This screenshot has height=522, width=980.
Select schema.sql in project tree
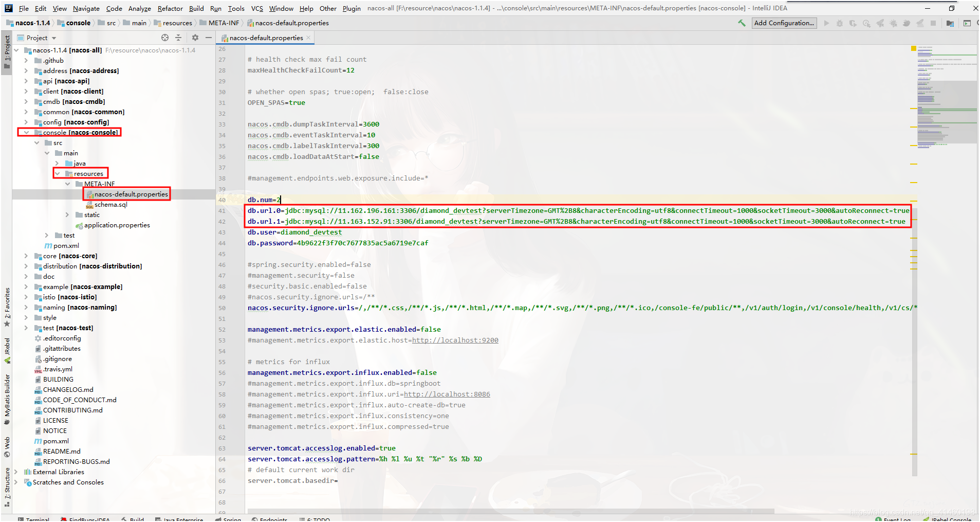pos(106,204)
